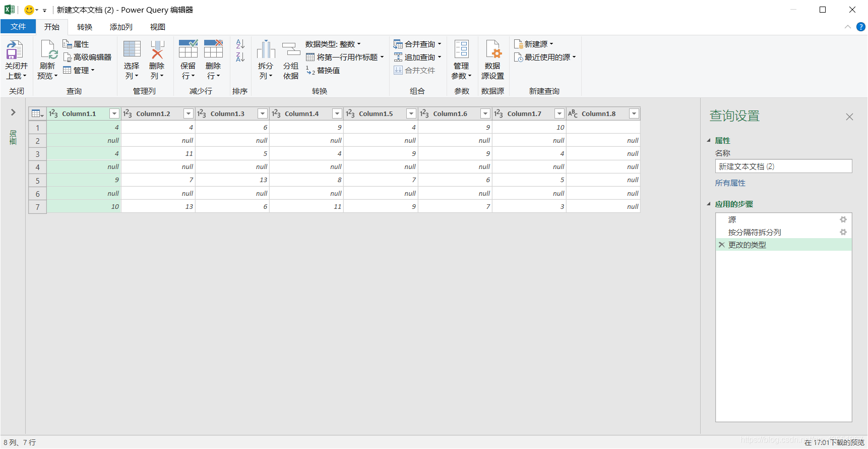Open Merge Queries (合并查询) dropdown
This screenshot has width=868, height=449.
pos(417,44)
